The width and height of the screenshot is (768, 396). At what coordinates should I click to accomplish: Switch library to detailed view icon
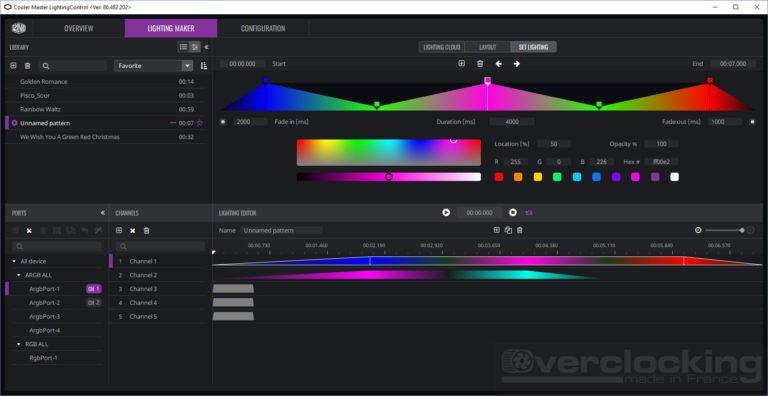tap(195, 47)
